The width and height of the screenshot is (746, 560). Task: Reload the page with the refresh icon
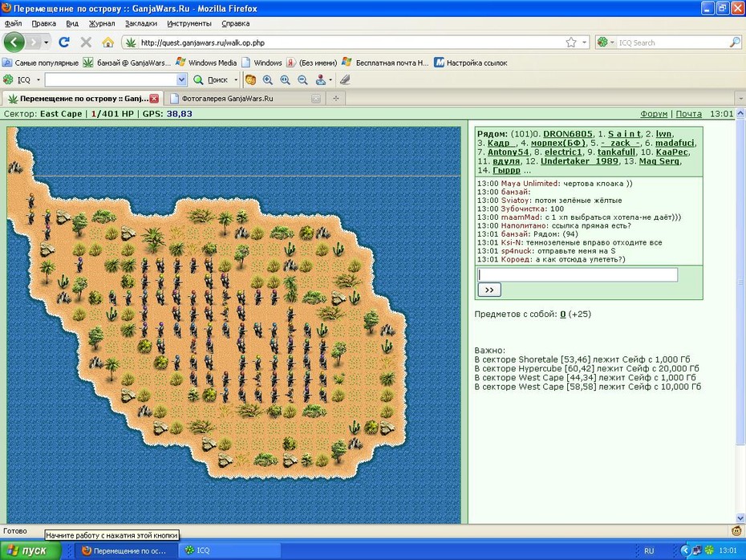point(63,43)
